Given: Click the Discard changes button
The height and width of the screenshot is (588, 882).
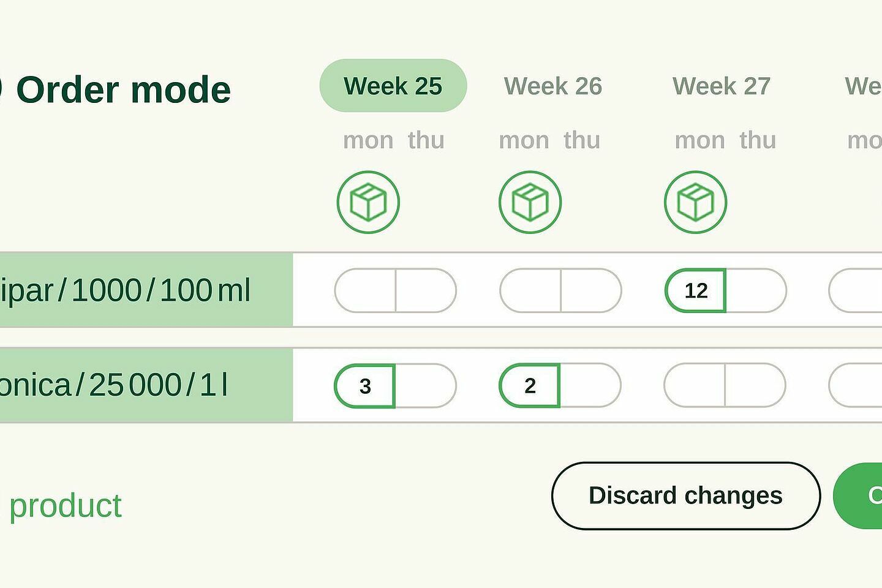Looking at the screenshot, I should 686,496.
